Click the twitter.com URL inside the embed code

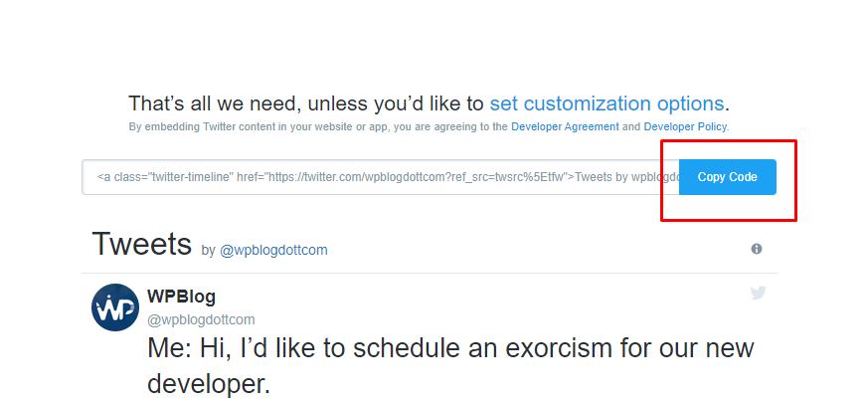(x=417, y=177)
